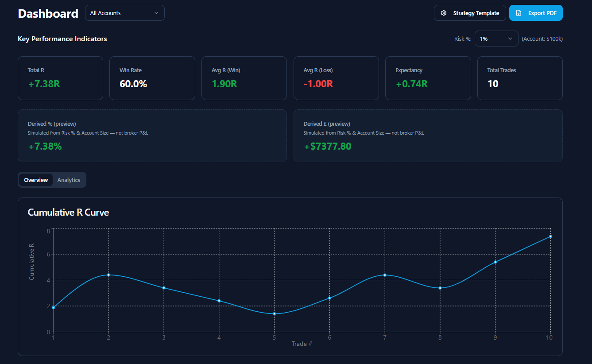Screen dimensions: 592x364
Task: Click the Cumulative R Curve title
Action: coord(68,213)
